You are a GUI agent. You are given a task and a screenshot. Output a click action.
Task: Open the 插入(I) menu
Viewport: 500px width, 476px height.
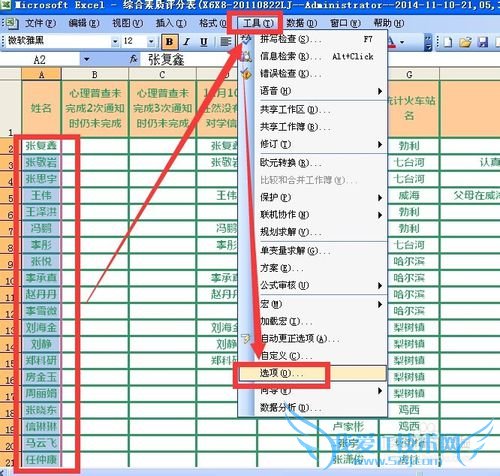tap(171, 23)
